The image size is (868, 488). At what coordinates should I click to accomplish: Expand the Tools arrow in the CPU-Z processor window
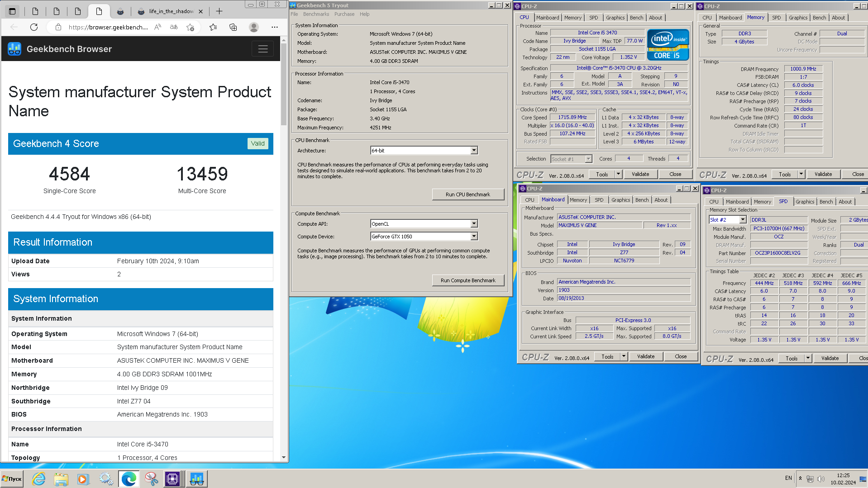[x=618, y=174]
